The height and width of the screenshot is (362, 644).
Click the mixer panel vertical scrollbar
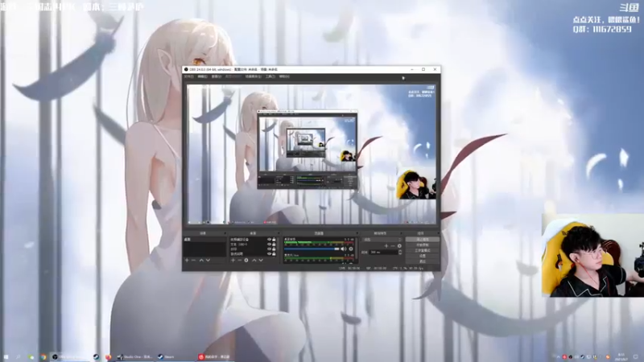coord(356,248)
